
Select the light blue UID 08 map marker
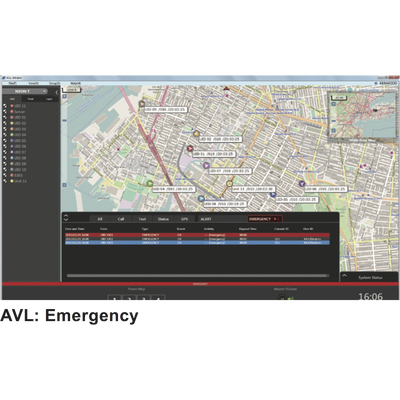(x=201, y=199)
